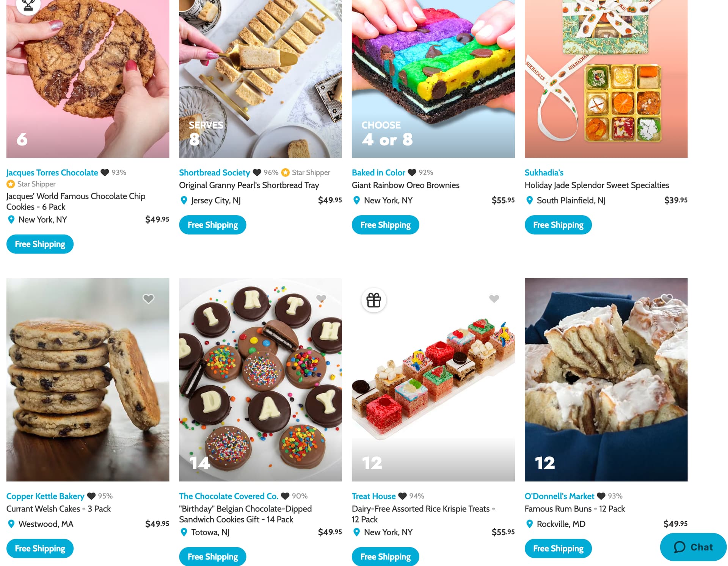Click Free Shipping under Famous Rum Buns
The width and height of the screenshot is (728, 566).
tap(558, 548)
